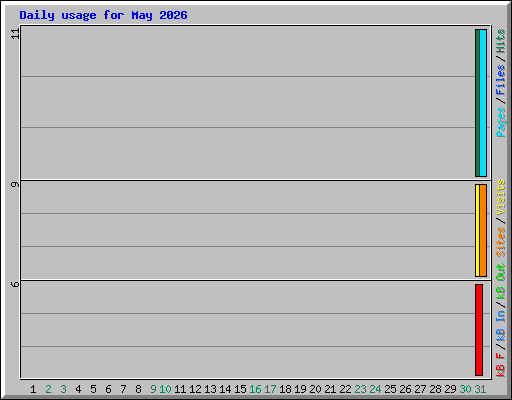This screenshot has height=400, width=512.
Task: Click the y-axis value 6
Action: 15,284
